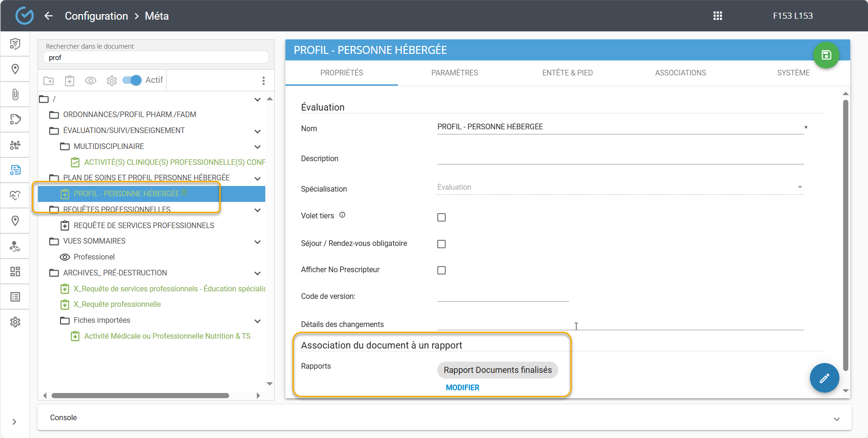Open the three-dot more options menu
Viewport: 868px width, 438px height.
263,81
